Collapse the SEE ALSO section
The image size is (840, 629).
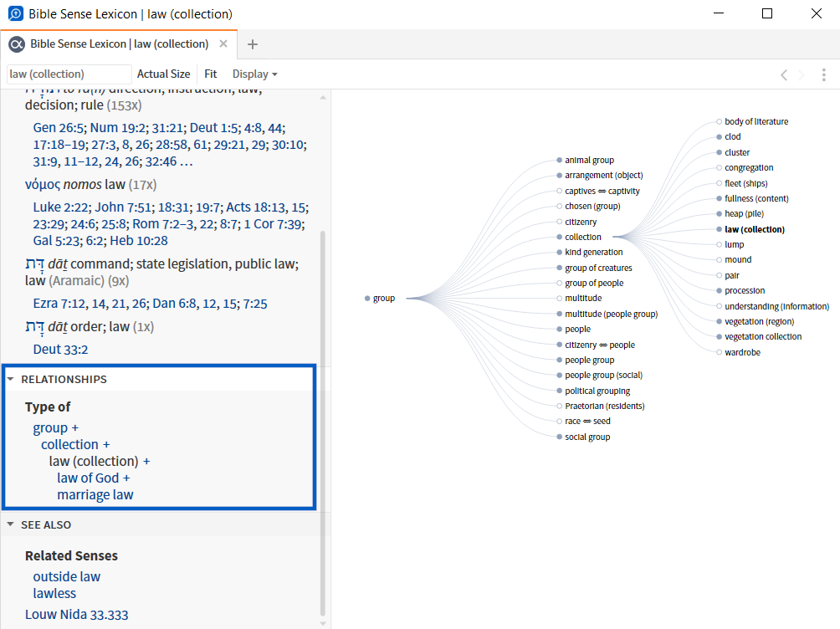click(11, 524)
